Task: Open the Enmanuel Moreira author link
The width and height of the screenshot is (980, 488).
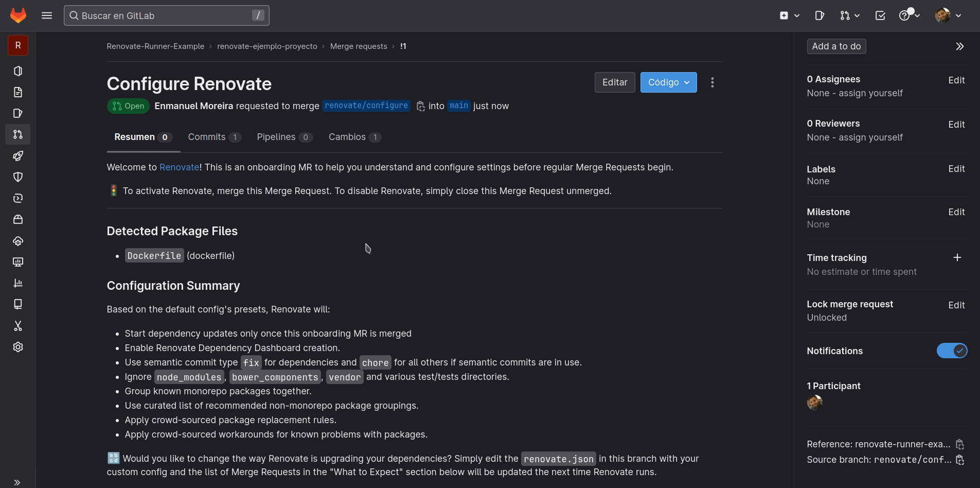Action: coord(194,106)
